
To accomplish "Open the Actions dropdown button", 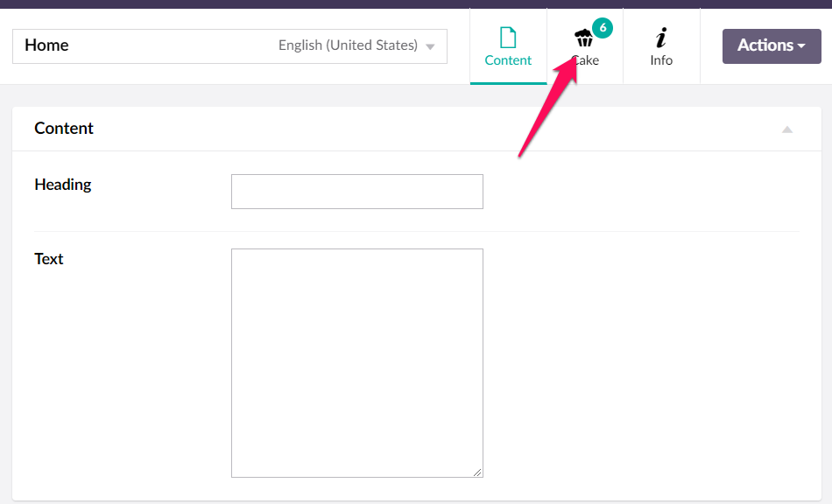I will [x=772, y=46].
